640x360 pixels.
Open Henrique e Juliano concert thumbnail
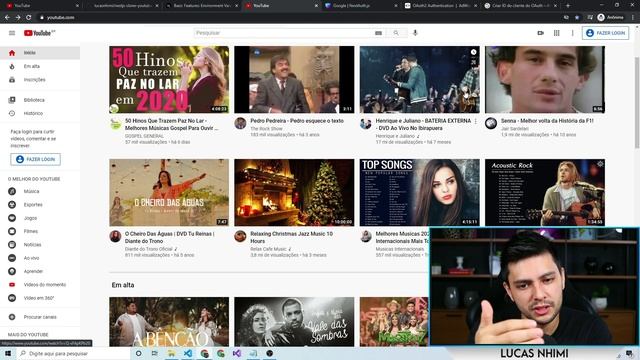click(420, 80)
